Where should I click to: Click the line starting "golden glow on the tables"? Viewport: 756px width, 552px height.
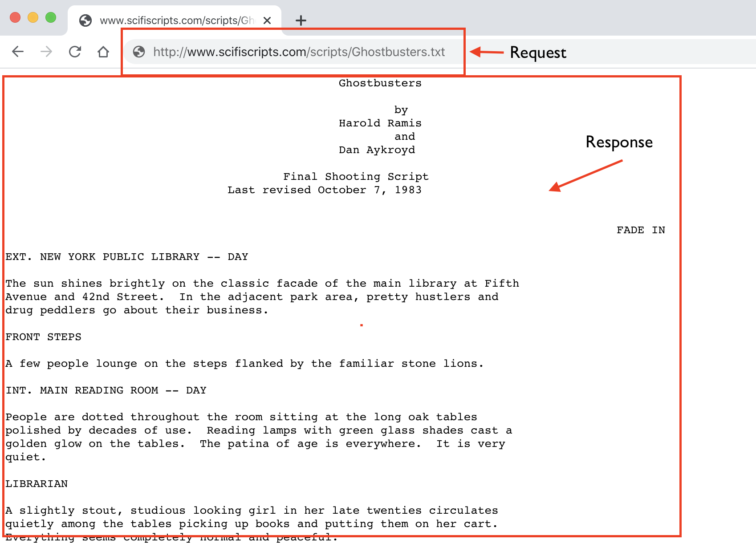coord(255,444)
